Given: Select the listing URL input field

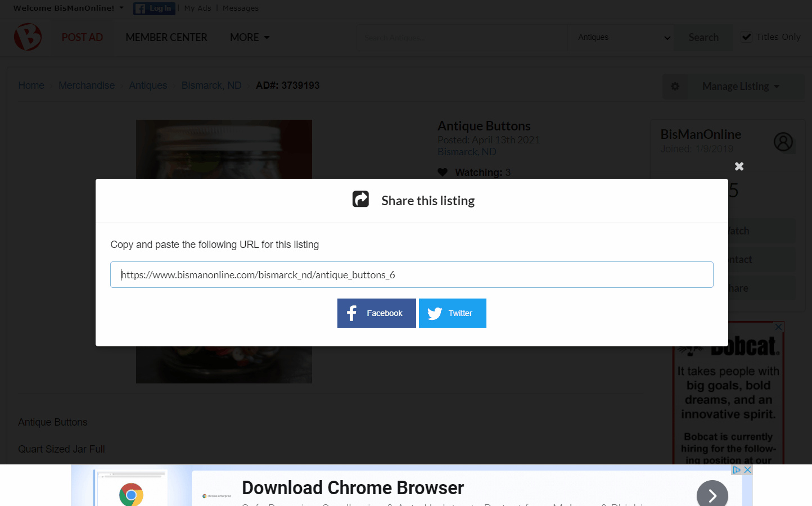Looking at the screenshot, I should tap(412, 274).
